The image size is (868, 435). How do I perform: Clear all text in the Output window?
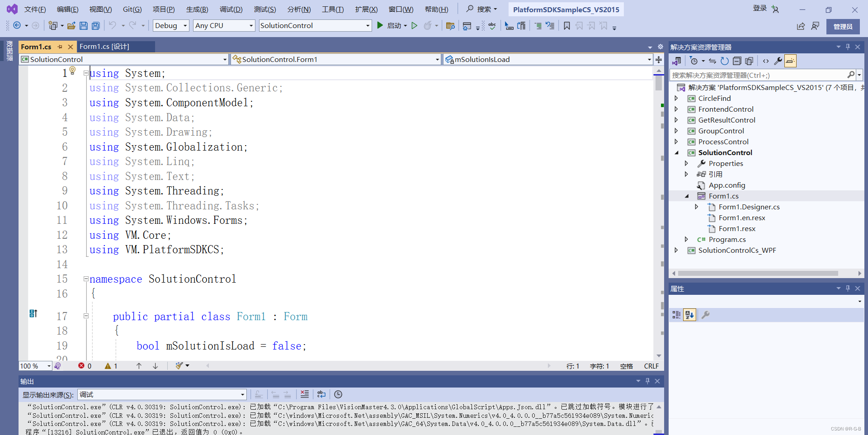pos(305,394)
